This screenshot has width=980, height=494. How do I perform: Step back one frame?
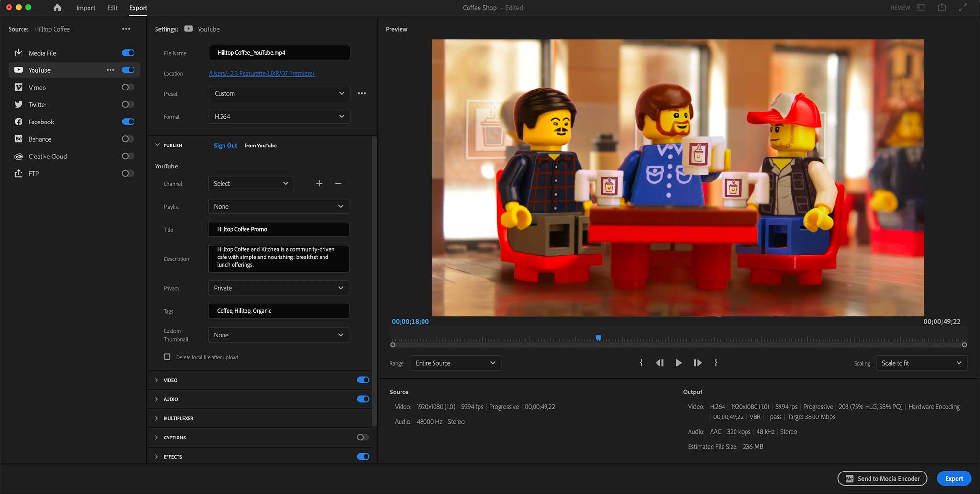[x=659, y=363]
